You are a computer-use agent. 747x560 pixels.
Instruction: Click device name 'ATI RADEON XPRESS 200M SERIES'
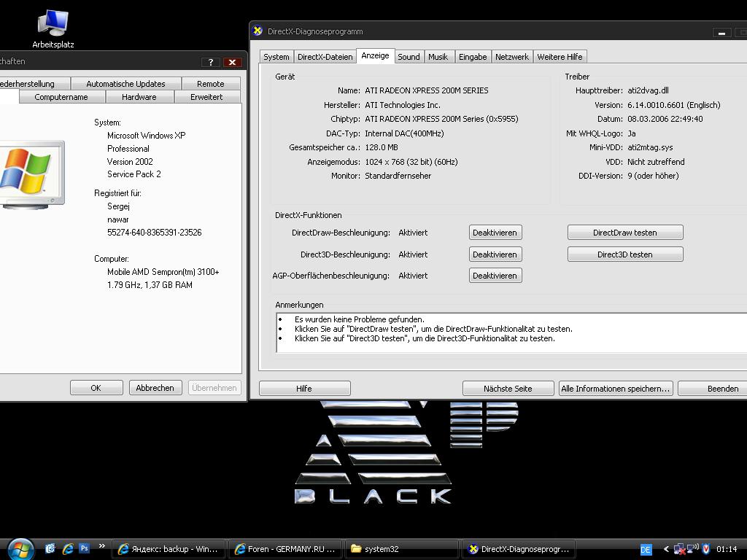click(426, 90)
